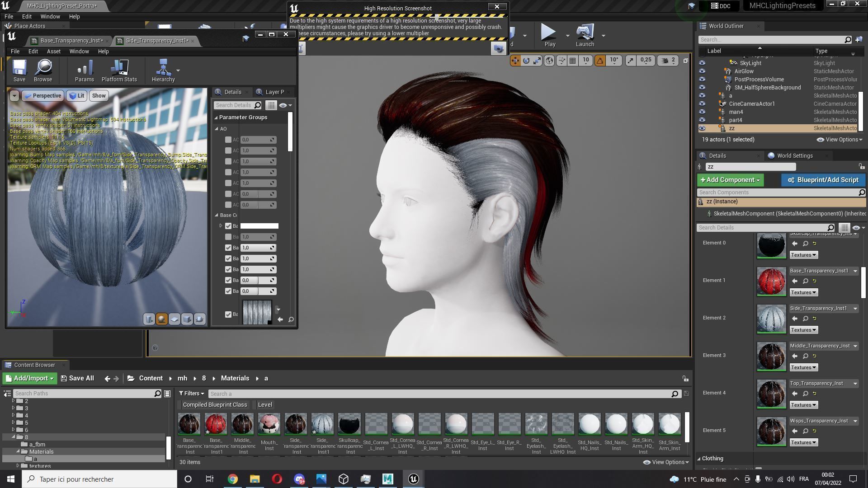Save the material instance in the editor toolbar

tap(19, 70)
